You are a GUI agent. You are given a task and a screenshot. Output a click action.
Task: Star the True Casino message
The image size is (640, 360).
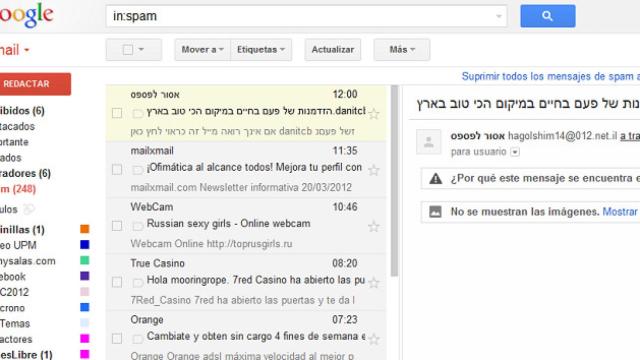[373, 282]
